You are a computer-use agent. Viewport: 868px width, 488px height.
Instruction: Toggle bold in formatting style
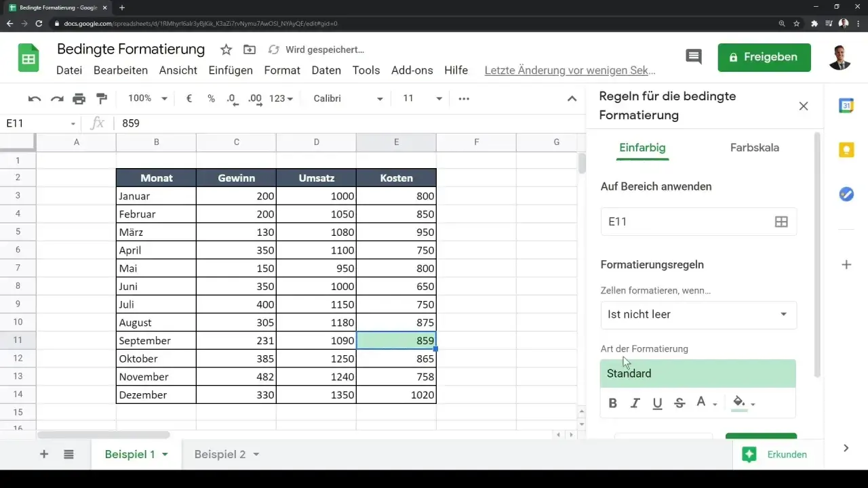click(613, 403)
